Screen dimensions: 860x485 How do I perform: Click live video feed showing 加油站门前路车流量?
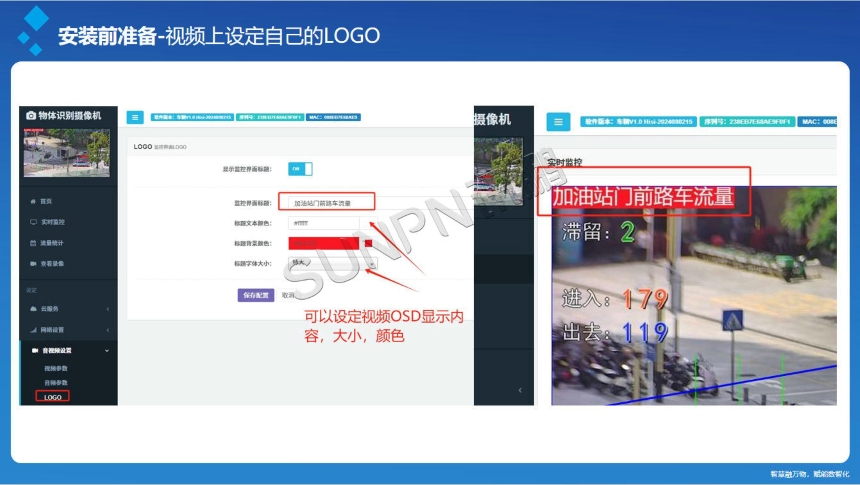coord(694,296)
